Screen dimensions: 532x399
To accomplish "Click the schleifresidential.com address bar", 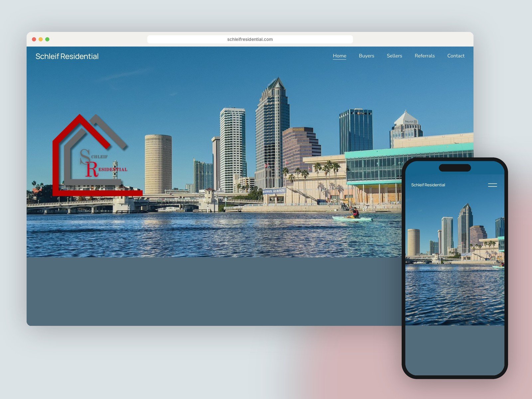I will (x=250, y=39).
